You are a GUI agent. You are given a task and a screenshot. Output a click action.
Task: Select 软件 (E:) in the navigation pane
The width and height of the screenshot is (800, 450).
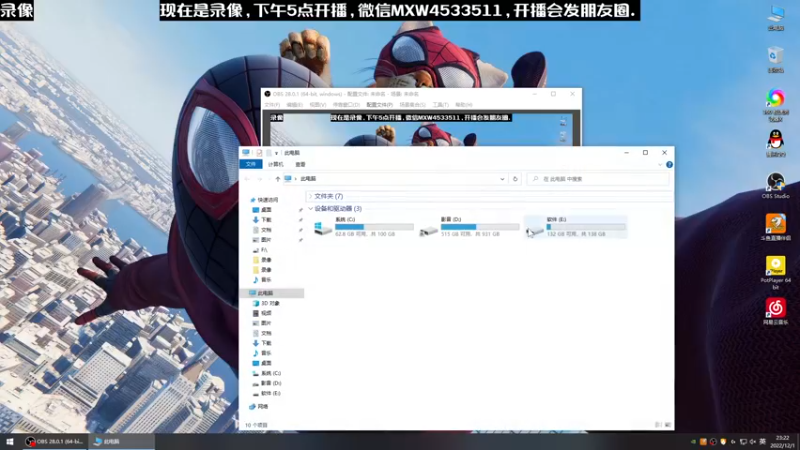(267, 393)
